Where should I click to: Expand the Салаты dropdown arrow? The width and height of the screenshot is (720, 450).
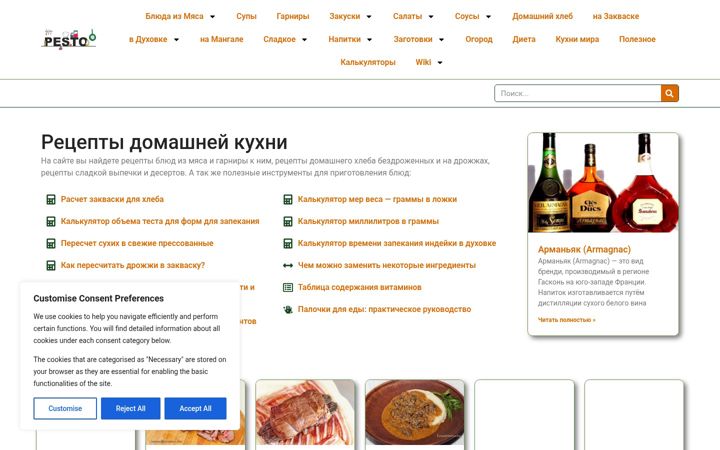point(431,17)
